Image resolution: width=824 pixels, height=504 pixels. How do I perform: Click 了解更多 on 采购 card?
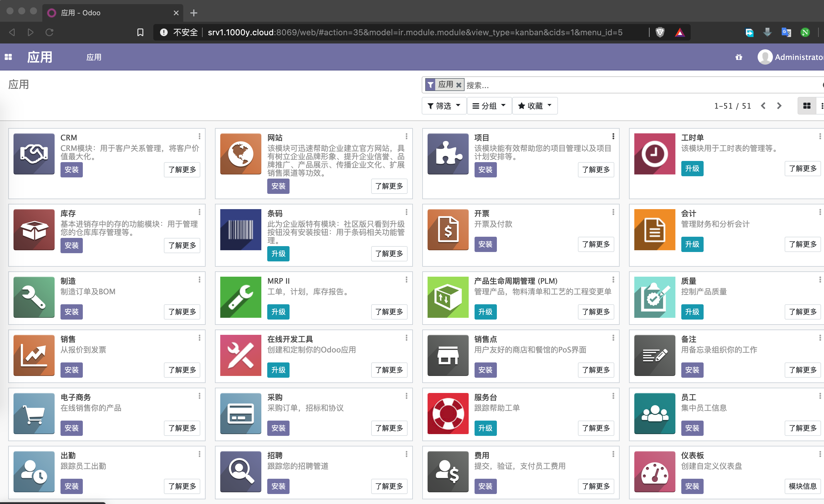coord(389,428)
